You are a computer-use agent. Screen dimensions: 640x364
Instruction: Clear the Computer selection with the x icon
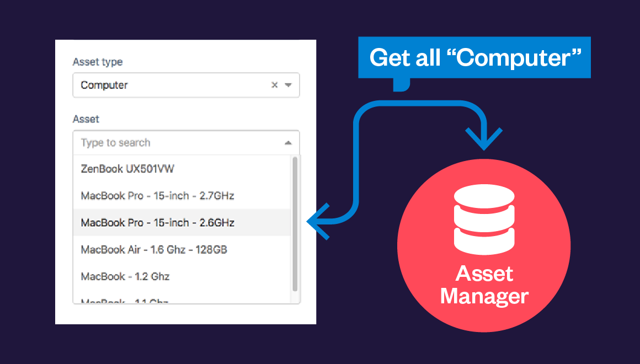275,85
